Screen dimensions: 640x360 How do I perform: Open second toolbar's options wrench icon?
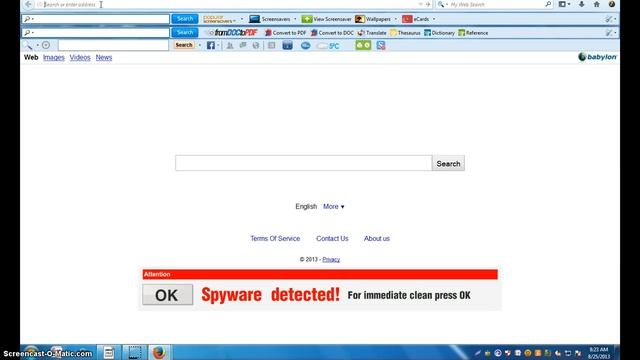610,33
